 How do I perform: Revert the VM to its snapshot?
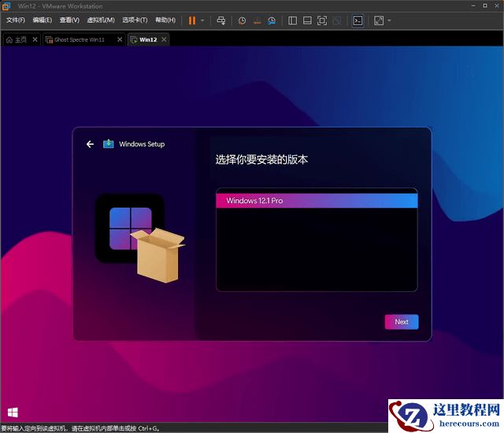point(257,20)
